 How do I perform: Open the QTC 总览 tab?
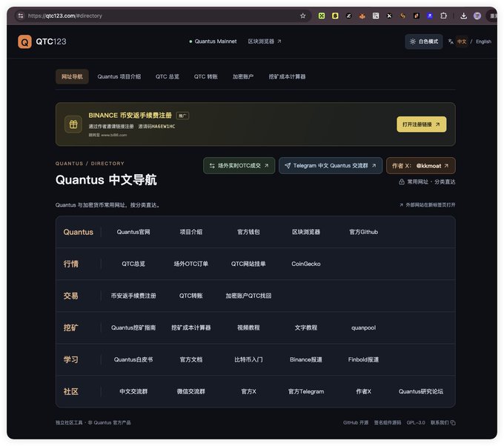[x=168, y=76]
